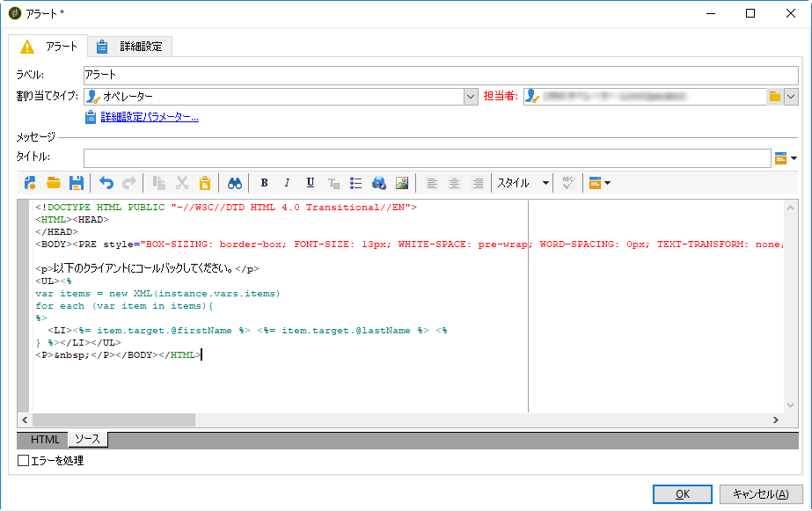
Task: Align text right
Action: coord(478,183)
